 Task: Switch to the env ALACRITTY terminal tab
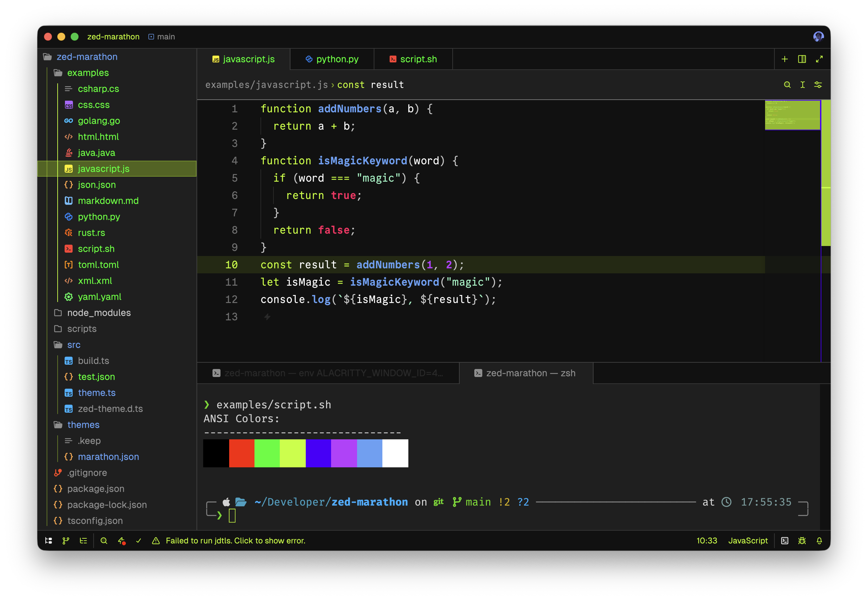pos(328,373)
